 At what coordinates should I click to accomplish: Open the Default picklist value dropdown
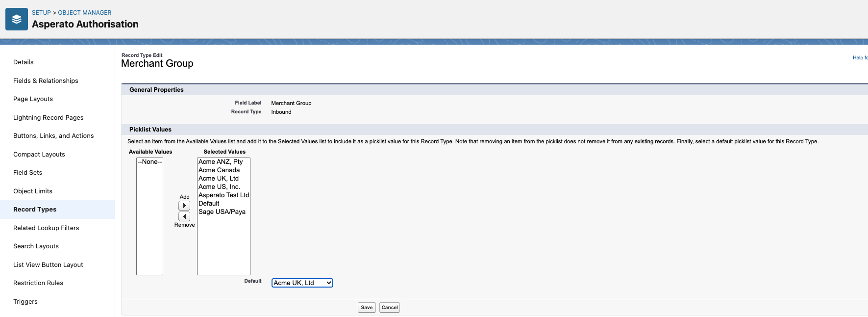point(302,283)
